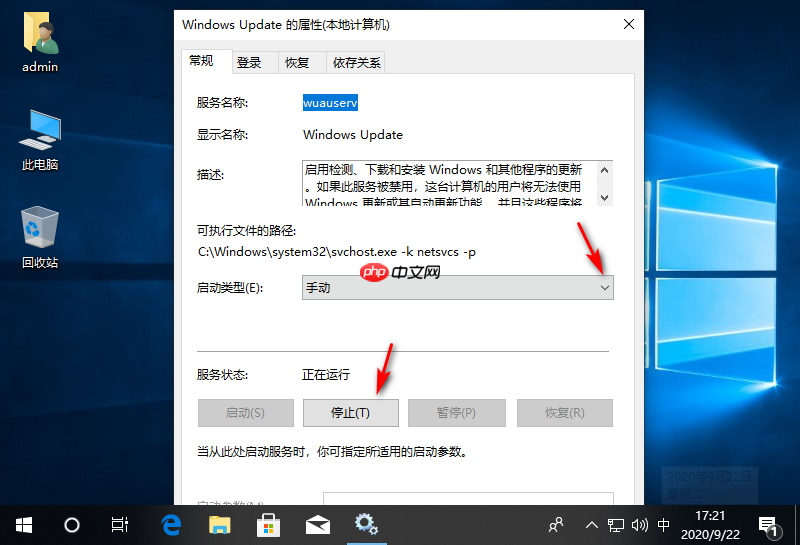Open network status icon in tray
The height and width of the screenshot is (545, 800).
(616, 525)
